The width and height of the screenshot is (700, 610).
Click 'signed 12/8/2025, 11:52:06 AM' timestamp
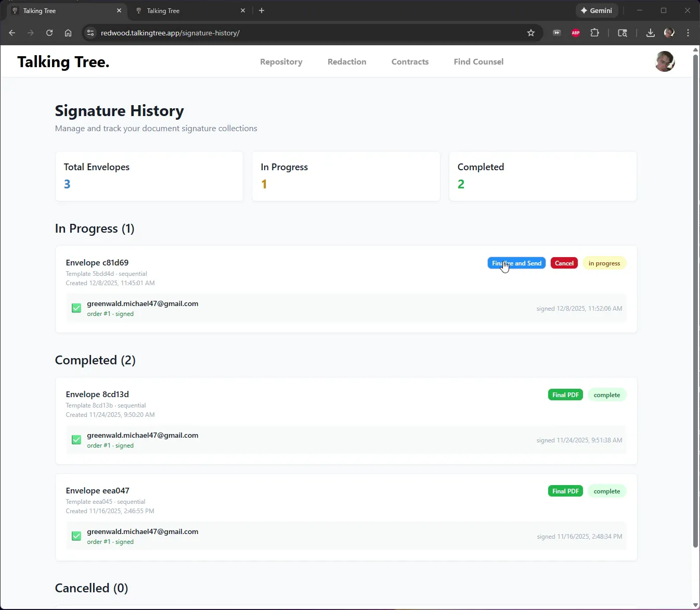(579, 309)
